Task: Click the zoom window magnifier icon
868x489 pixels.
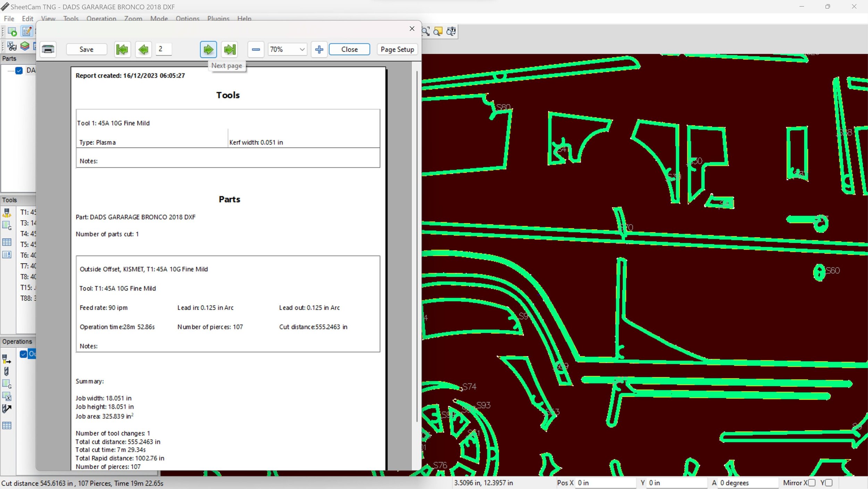Action: pos(426,32)
